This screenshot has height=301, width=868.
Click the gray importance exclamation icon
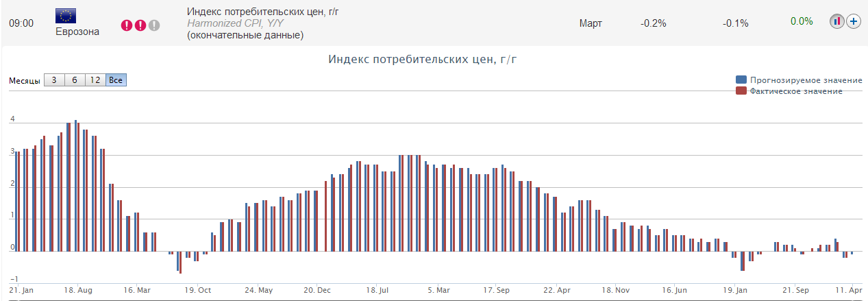coord(154,25)
